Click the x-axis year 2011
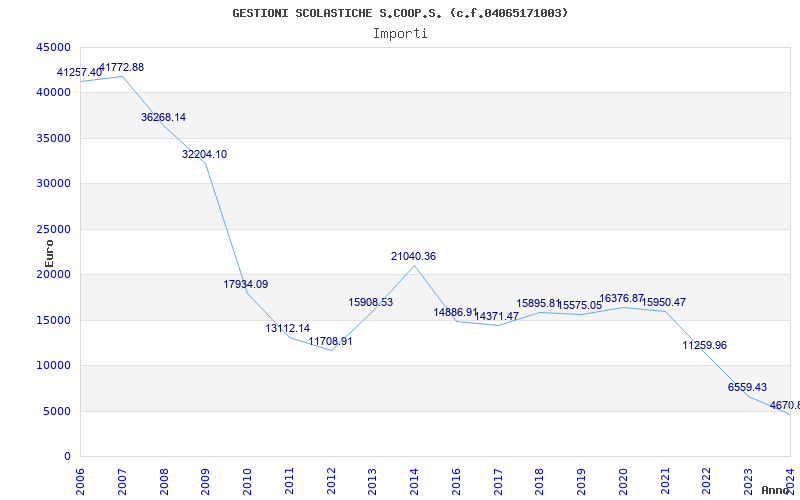Viewport: 800px width, 500px height. click(x=289, y=481)
